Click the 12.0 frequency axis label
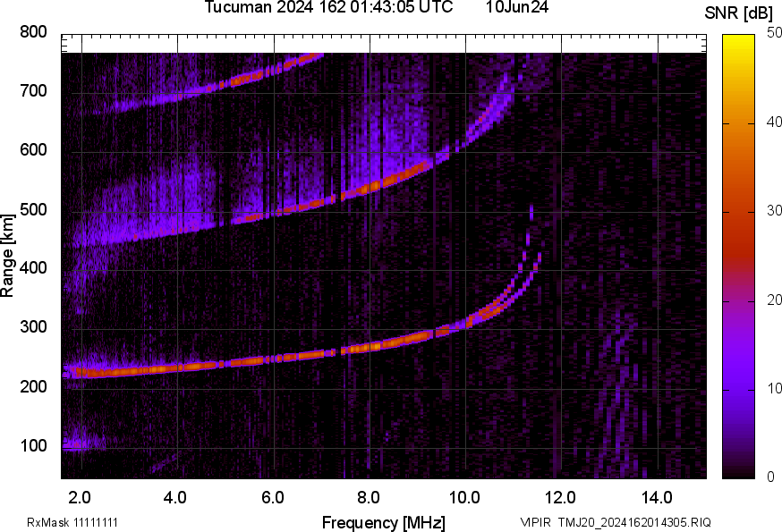Viewport: 782px width, 532px height. click(561, 498)
